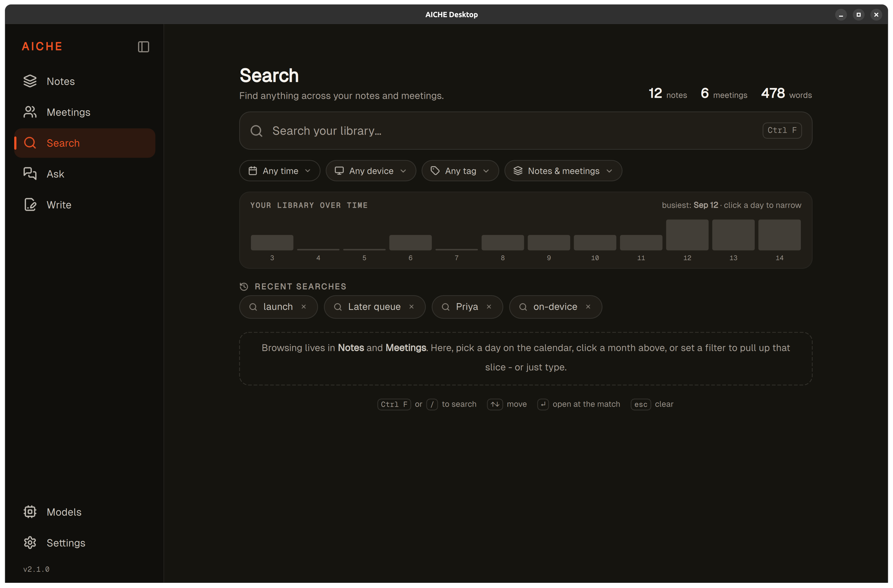The height and width of the screenshot is (588, 893).
Task: Click the up-down arrows move hint
Action: click(495, 405)
